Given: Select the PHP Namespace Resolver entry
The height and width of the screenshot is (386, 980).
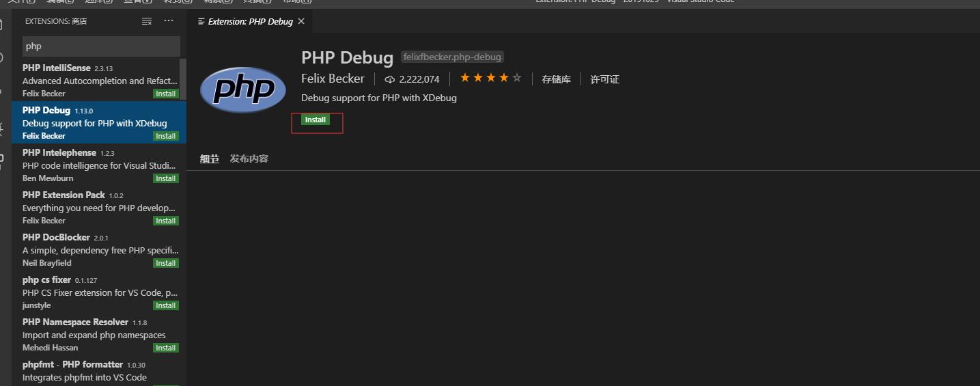Looking at the screenshot, I should 98,334.
